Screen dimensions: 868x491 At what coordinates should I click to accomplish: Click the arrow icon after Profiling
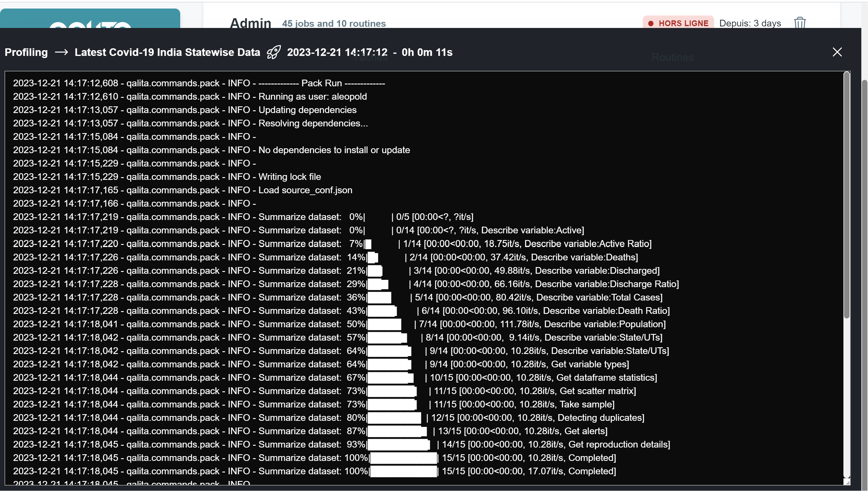tap(61, 52)
